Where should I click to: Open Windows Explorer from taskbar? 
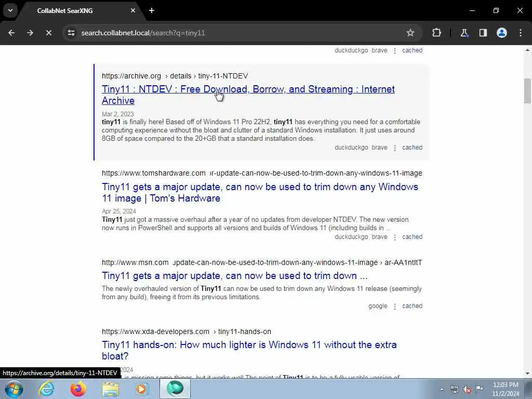(x=111, y=389)
